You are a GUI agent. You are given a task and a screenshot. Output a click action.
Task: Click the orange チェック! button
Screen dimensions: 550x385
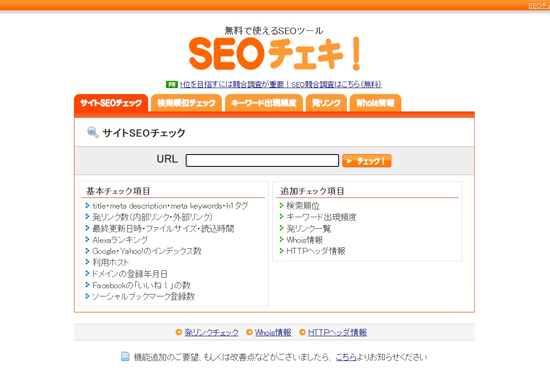[x=367, y=161]
